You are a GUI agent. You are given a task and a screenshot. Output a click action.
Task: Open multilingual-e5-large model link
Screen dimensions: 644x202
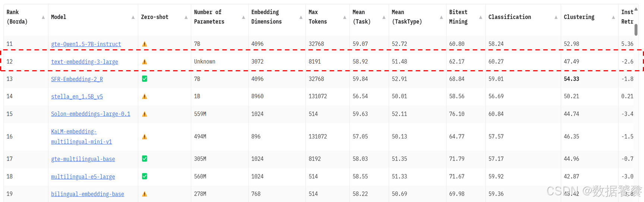point(83,177)
